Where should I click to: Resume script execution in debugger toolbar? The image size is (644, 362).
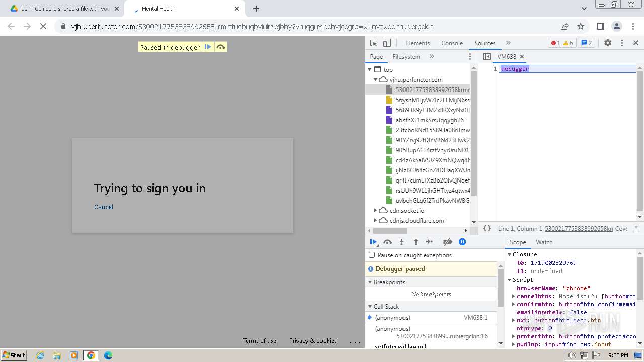point(373,242)
